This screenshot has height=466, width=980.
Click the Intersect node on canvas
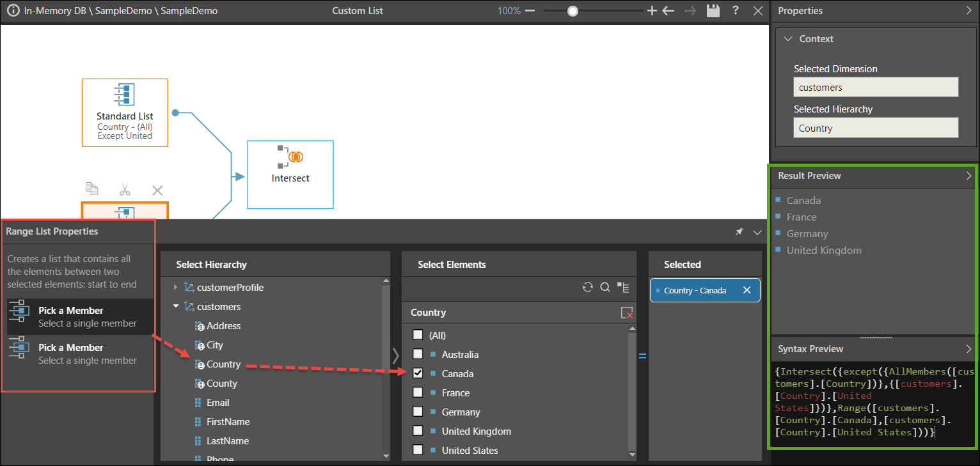(x=290, y=174)
